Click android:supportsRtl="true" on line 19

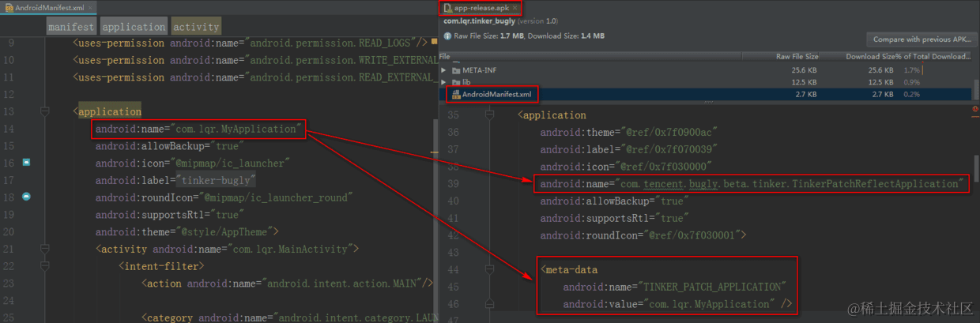pos(169,215)
